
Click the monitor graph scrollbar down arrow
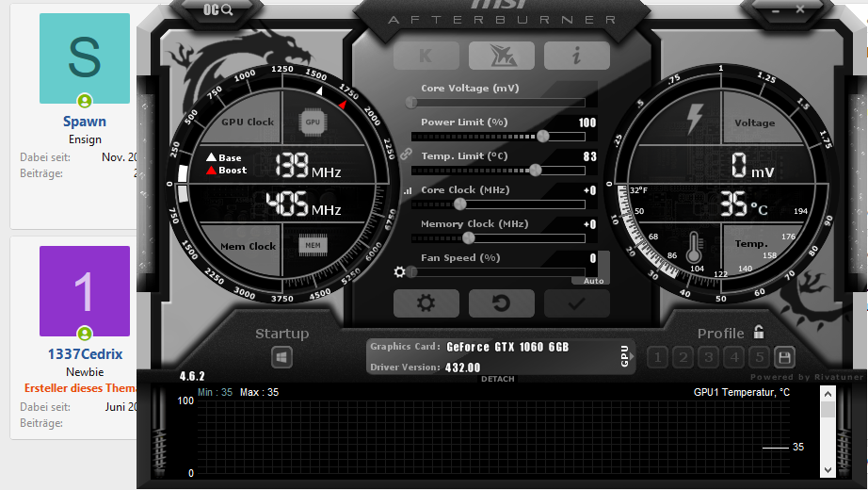[828, 470]
